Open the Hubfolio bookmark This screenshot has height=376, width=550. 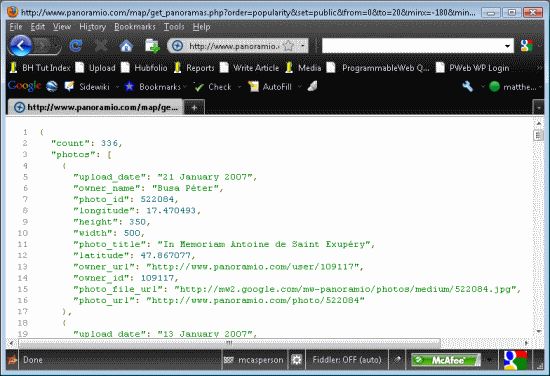tap(145, 68)
